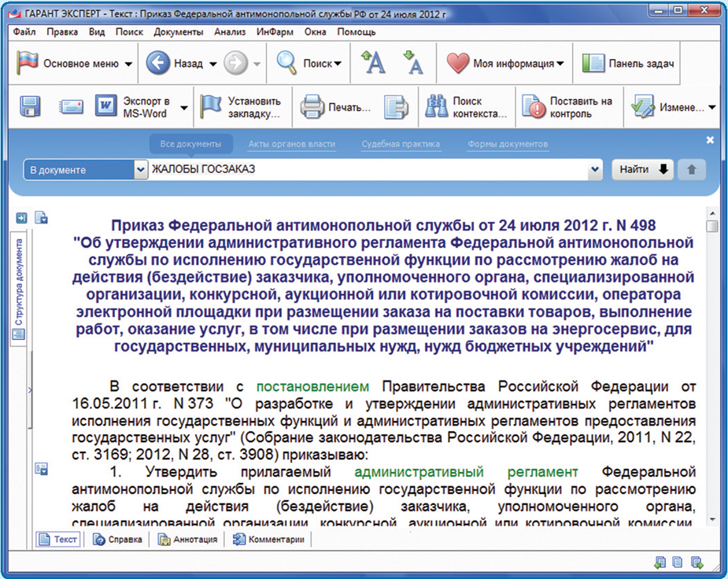This screenshot has width=728, height=579.
Task: Click the send by email envelope icon
Action: pyautogui.click(x=72, y=106)
